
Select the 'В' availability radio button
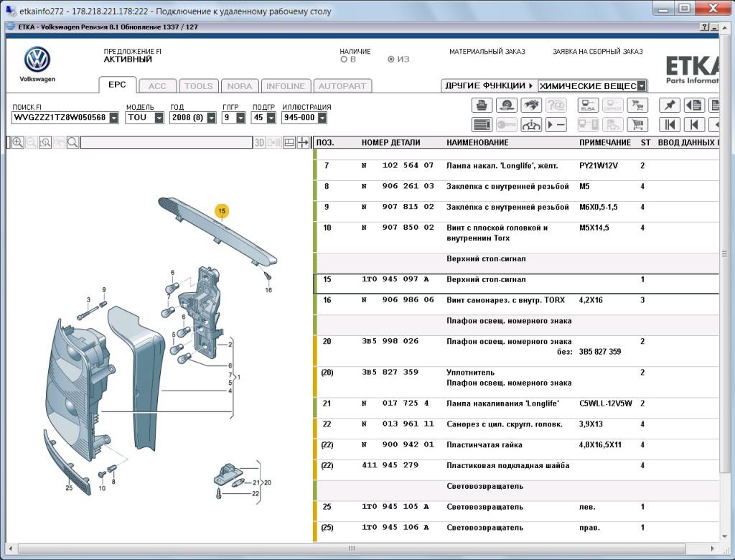344,60
